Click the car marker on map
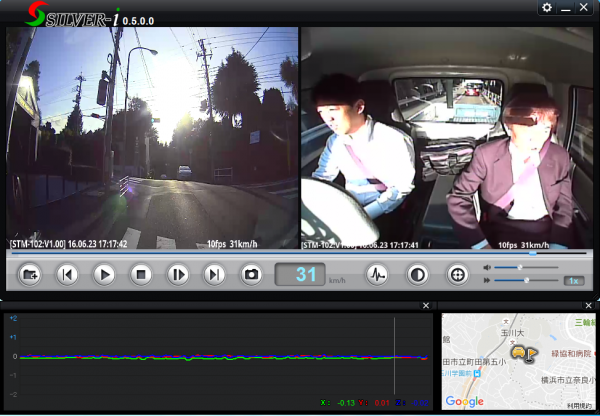 [x=519, y=353]
